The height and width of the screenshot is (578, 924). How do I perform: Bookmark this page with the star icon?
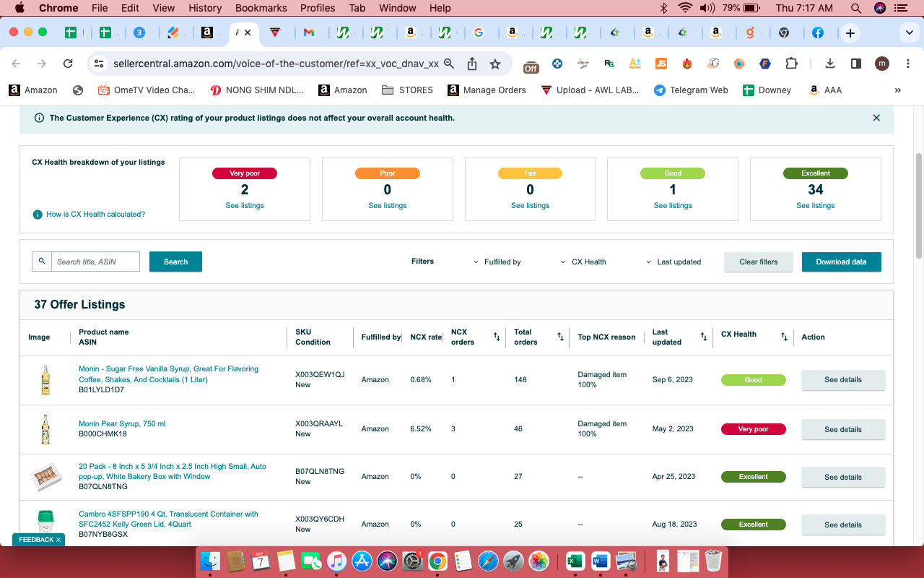495,64
